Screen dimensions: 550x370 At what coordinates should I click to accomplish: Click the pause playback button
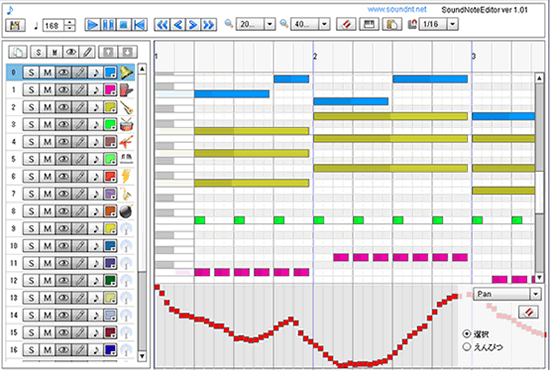coord(108,25)
